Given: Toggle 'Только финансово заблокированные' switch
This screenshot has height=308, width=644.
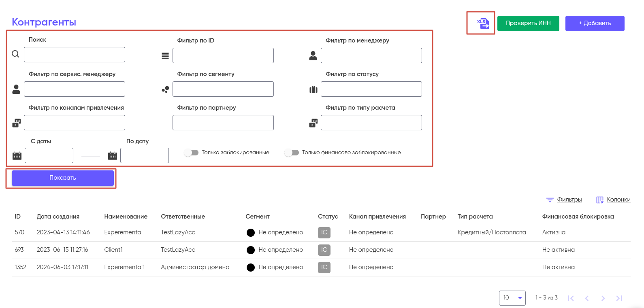Looking at the screenshot, I should pos(292,153).
